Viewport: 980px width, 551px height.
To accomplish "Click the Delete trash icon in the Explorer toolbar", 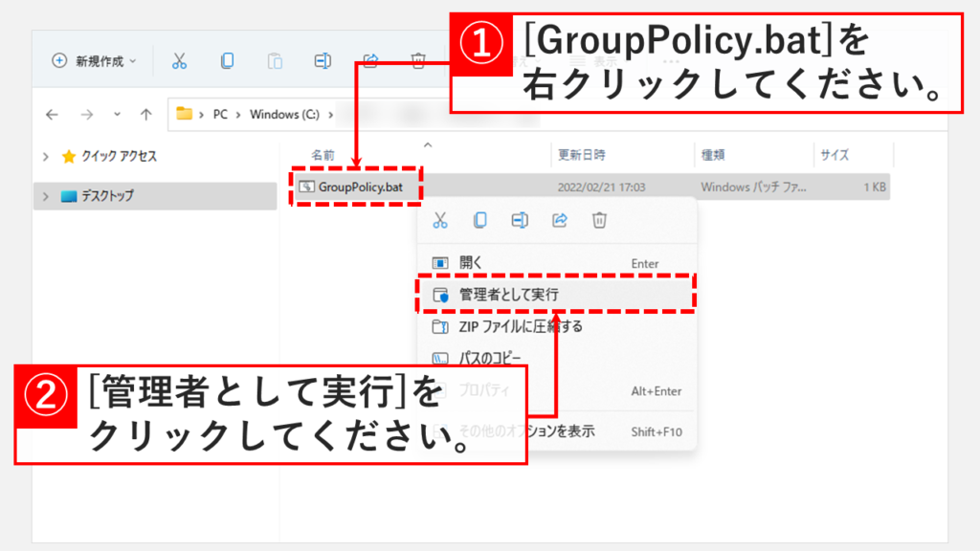I will point(418,61).
